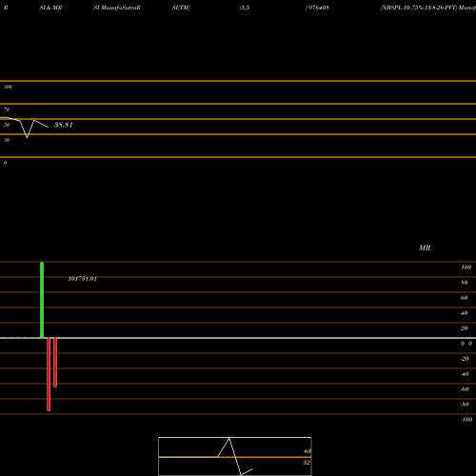Click the MR axis label 60
Image resolution: width=476 pixels, height=476 pixels.
click(465, 298)
